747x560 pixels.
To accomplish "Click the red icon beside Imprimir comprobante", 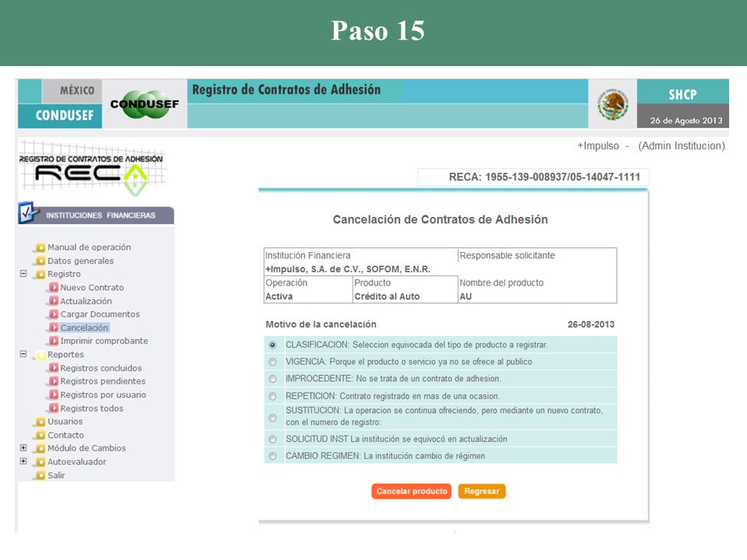I will 54,341.
